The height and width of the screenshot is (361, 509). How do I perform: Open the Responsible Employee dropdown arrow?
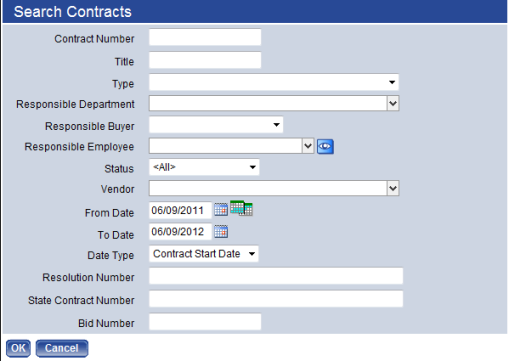coord(308,146)
